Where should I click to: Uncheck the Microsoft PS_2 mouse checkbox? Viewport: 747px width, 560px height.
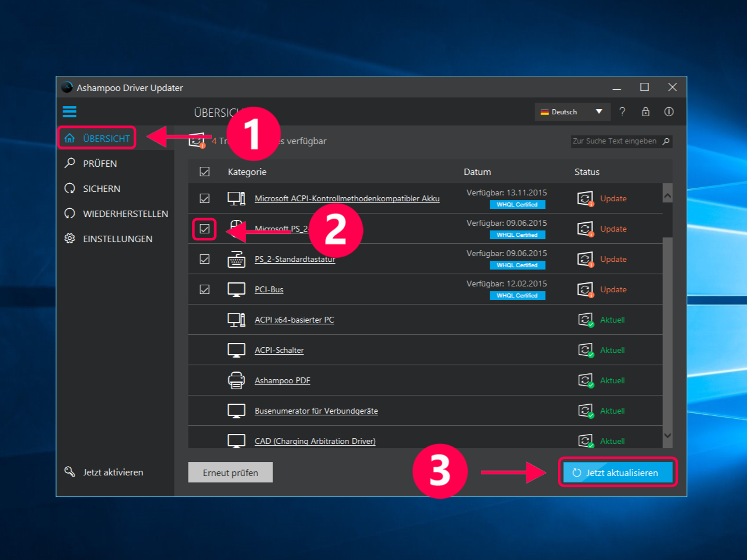click(204, 229)
